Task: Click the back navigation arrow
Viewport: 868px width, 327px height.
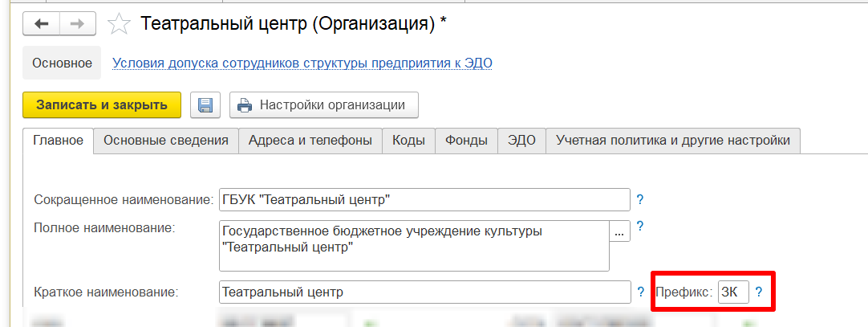Action: tap(41, 24)
